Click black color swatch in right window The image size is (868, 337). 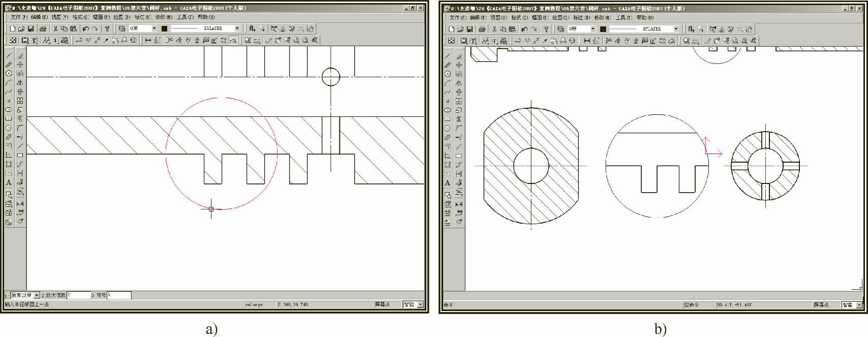point(603,29)
